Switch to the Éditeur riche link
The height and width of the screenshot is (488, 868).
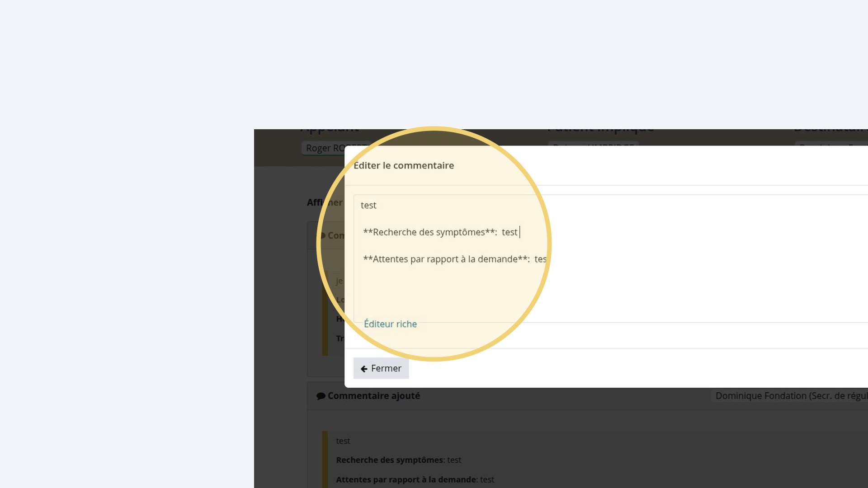[x=391, y=324]
